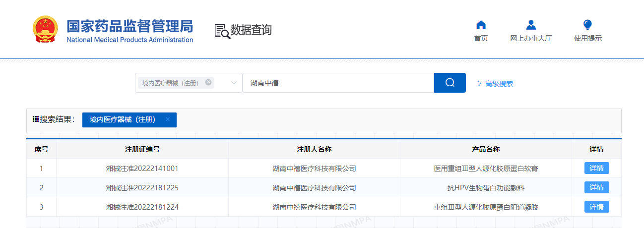Open 详情 for 医用重组III型人源化胶原蛋白软膏
Screen dimensions: 644x228
tap(596, 169)
